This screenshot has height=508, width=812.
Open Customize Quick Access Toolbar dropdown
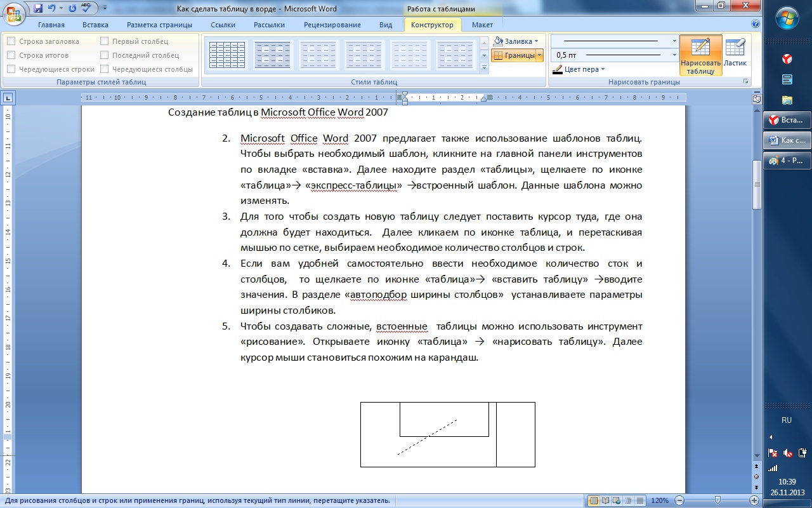[x=104, y=9]
